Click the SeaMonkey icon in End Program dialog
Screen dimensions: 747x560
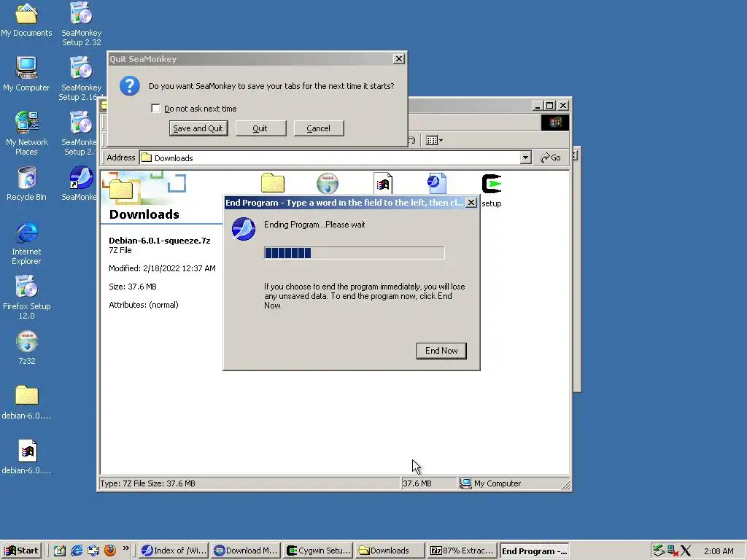click(x=244, y=229)
